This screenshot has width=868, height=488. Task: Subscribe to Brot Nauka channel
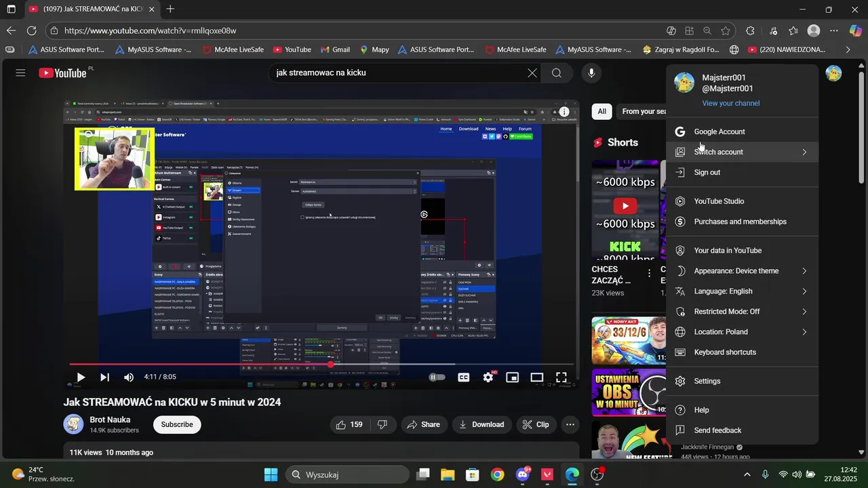click(177, 424)
